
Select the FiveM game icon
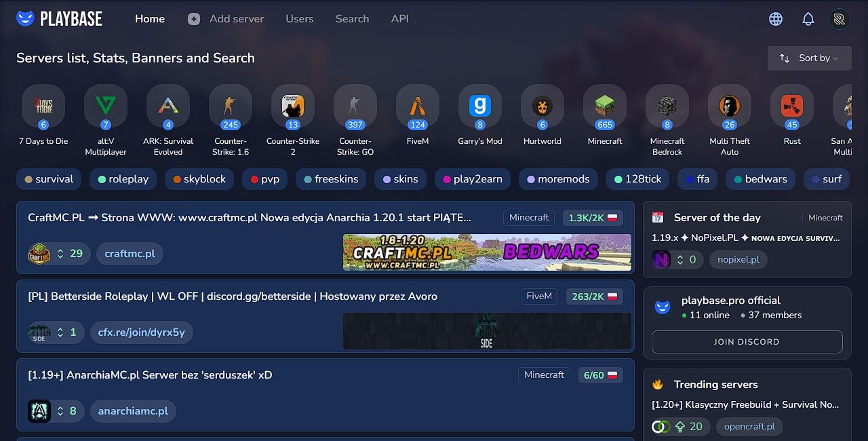(417, 106)
